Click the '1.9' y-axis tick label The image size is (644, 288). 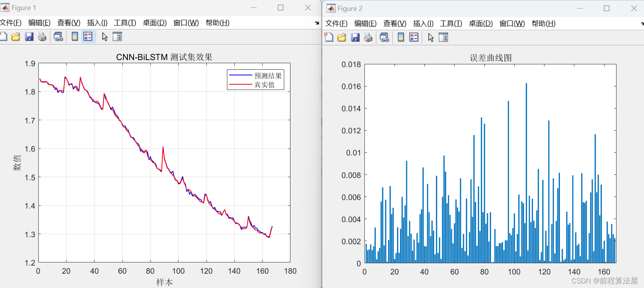[x=30, y=64]
